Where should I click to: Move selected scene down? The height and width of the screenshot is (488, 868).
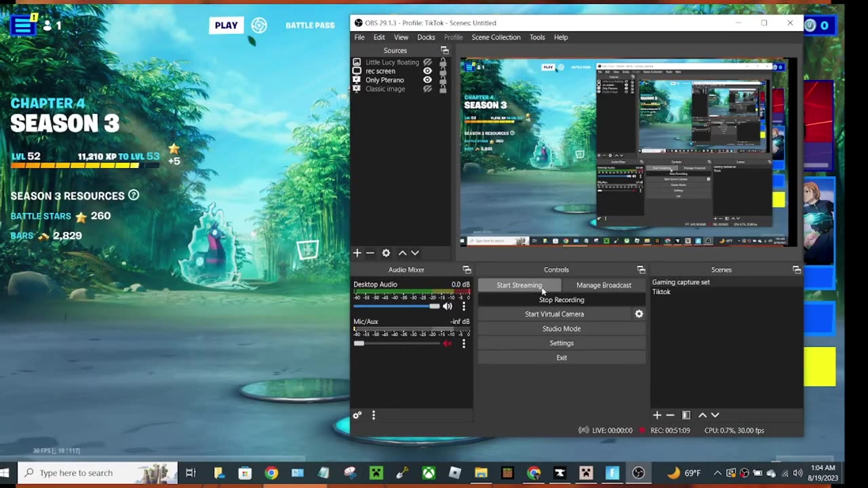[715, 415]
